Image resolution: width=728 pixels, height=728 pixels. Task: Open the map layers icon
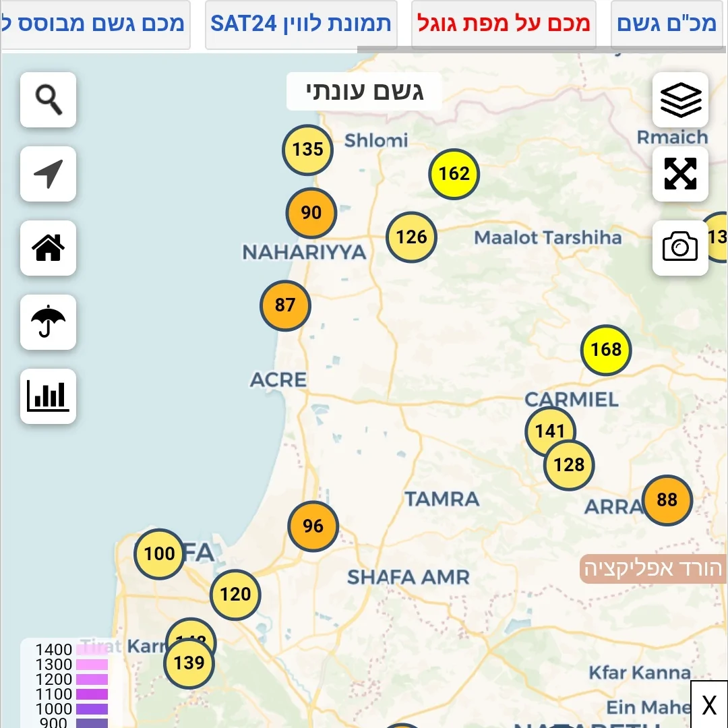(680, 100)
